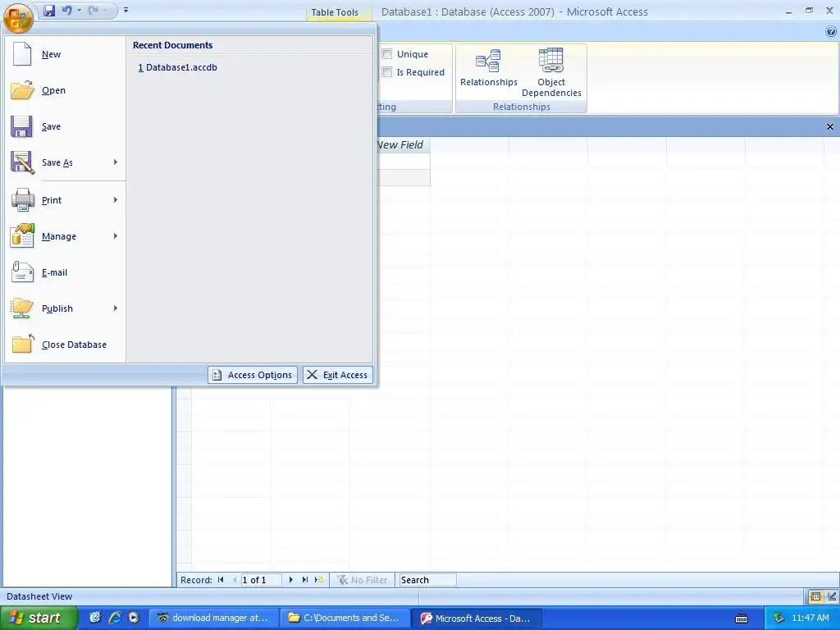Click the Internet Explorer quick launch icon
840x630 pixels.
pyautogui.click(x=115, y=618)
